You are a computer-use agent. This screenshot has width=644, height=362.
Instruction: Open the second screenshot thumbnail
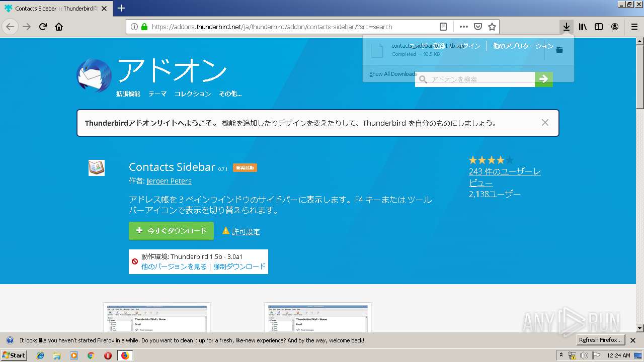pos(318,317)
